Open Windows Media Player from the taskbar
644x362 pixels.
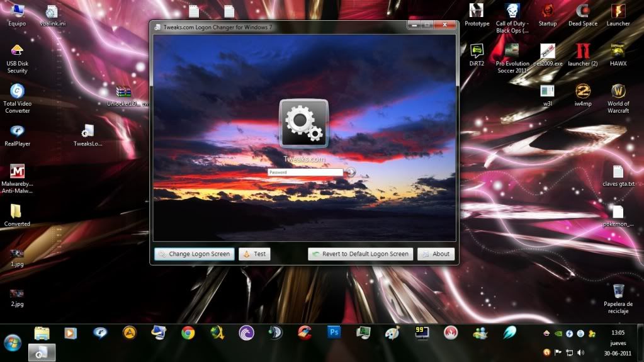71,333
